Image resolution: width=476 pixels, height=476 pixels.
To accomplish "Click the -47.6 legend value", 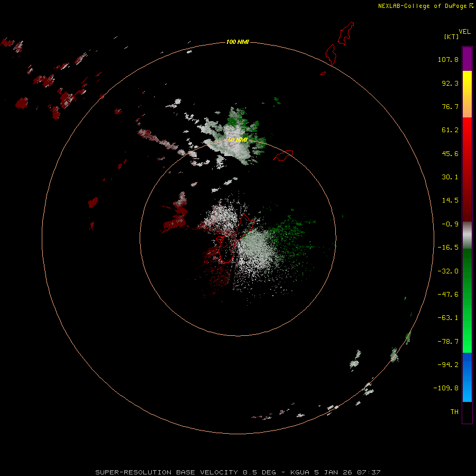I will [448, 295].
